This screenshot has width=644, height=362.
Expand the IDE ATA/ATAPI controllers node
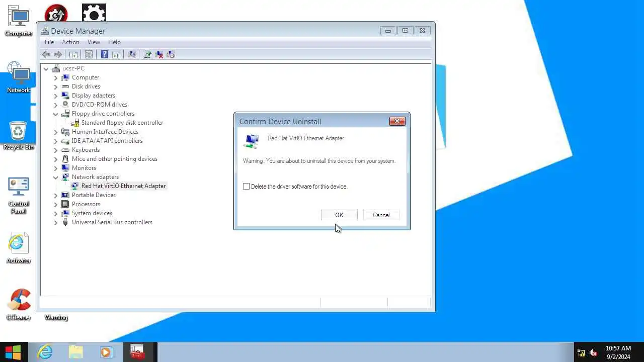tap(56, 141)
